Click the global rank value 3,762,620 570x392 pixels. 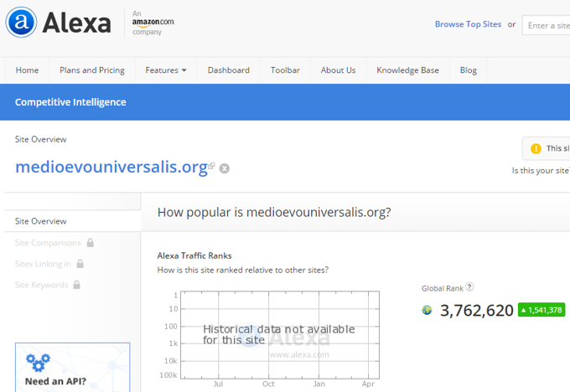pyautogui.click(x=477, y=311)
